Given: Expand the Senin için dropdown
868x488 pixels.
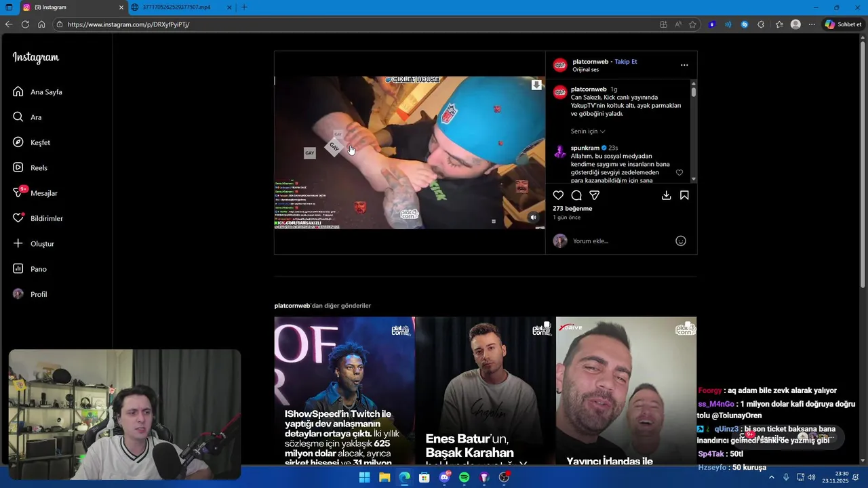Looking at the screenshot, I should [588, 131].
